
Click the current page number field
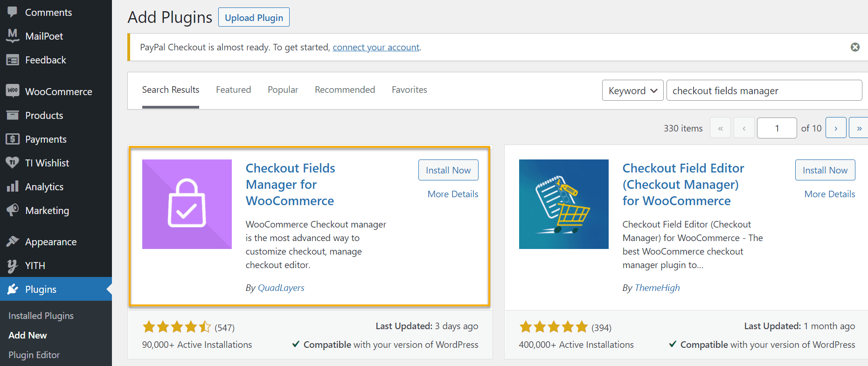(777, 128)
